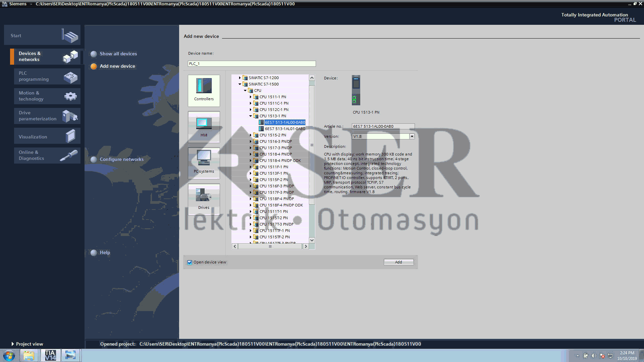Click the device tree horizontal scrollbar thumb
The image size is (644, 362).
[270, 246]
